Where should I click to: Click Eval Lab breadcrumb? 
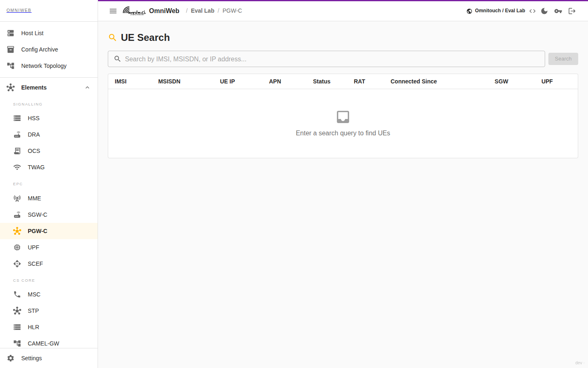[203, 11]
